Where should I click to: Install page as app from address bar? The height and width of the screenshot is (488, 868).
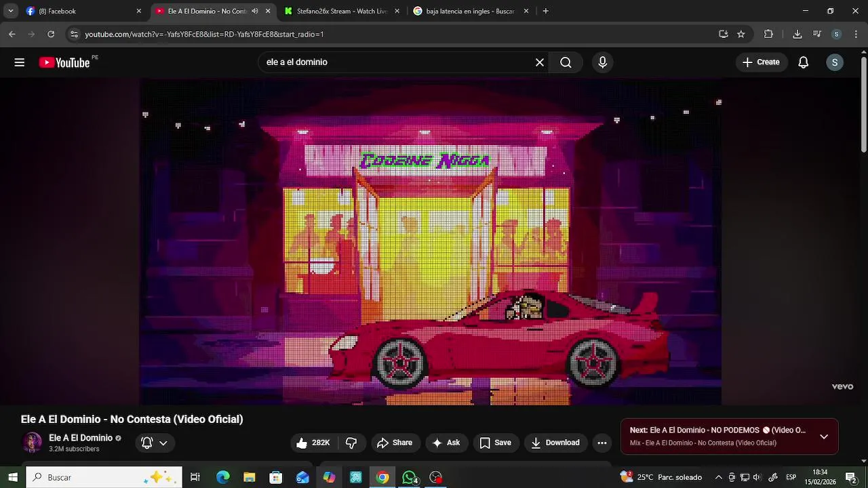(x=724, y=34)
